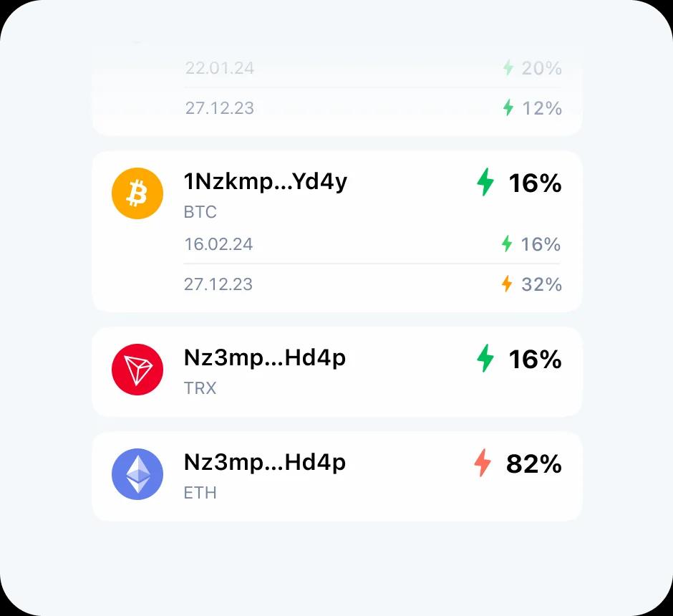Click the 16% value on TRX card
Image resolution: width=673 pixels, height=616 pixels.
(x=535, y=360)
